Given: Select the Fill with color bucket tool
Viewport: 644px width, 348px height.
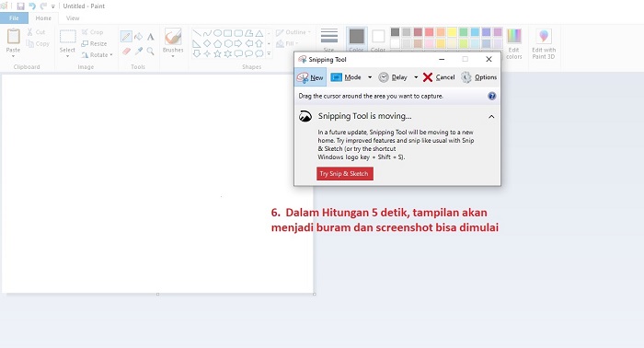Looking at the screenshot, I should pos(139,37).
